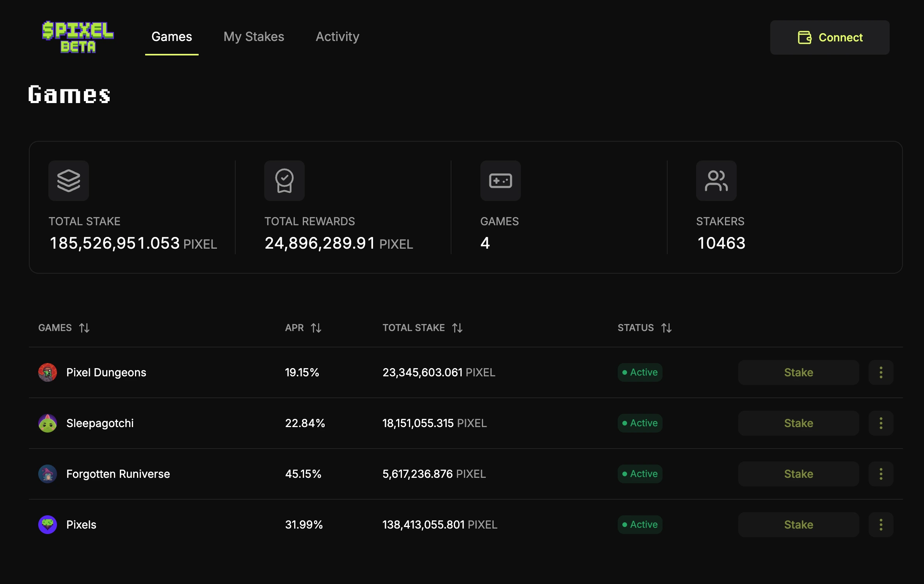
Task: Click the Stakers people icon
Action: 716,181
